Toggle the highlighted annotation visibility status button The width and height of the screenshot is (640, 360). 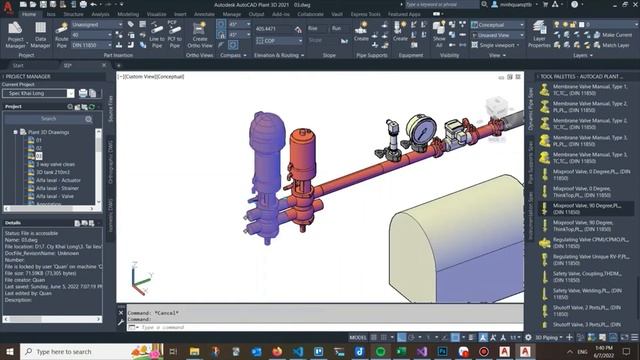(x=483, y=338)
